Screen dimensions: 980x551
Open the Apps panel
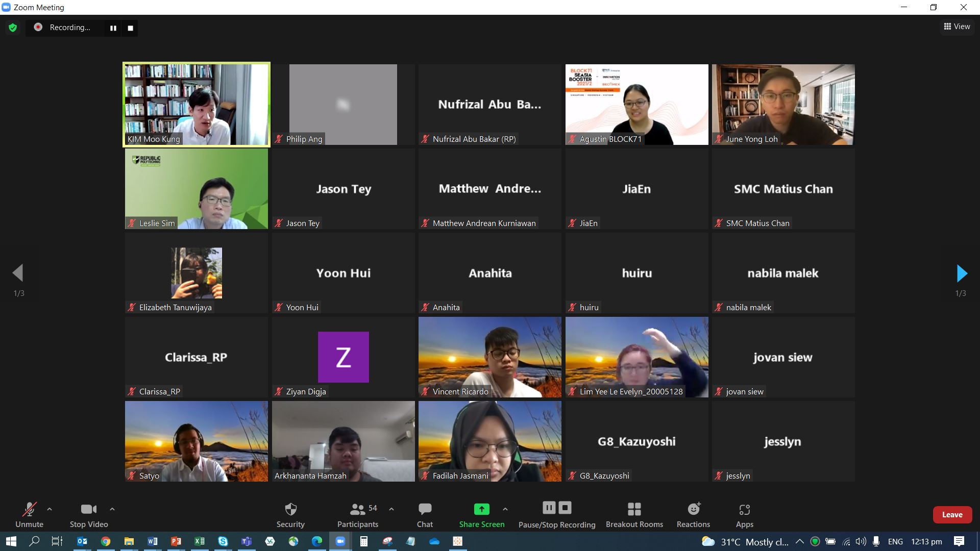coord(744,514)
